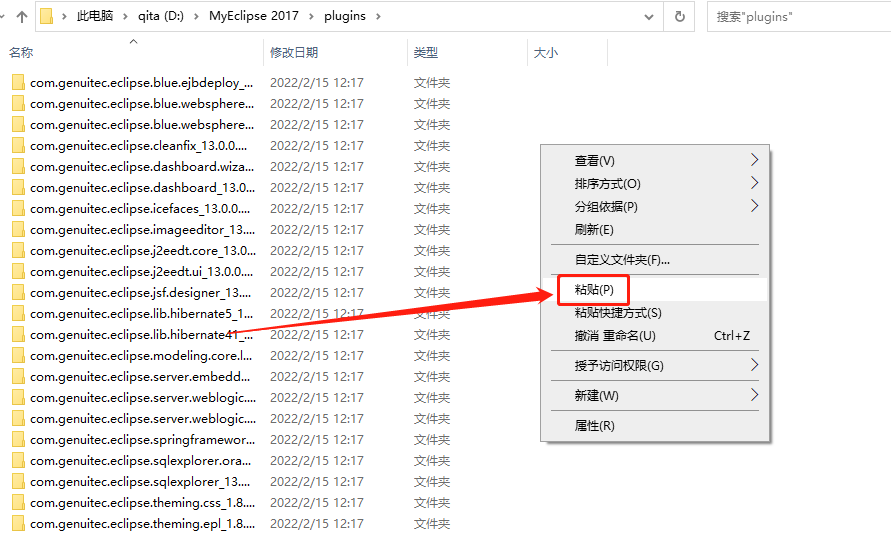Expand chevron after MyEclipse 2017 in breadcrumb

tap(311, 16)
